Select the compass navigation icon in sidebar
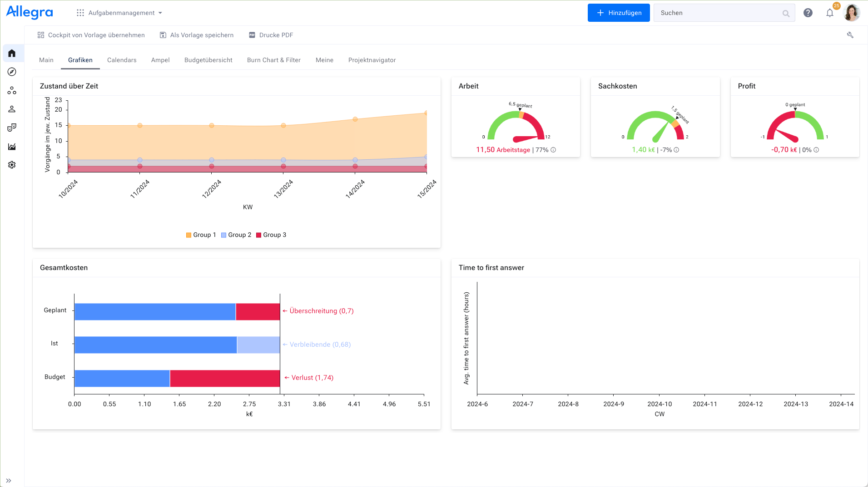 [12, 71]
